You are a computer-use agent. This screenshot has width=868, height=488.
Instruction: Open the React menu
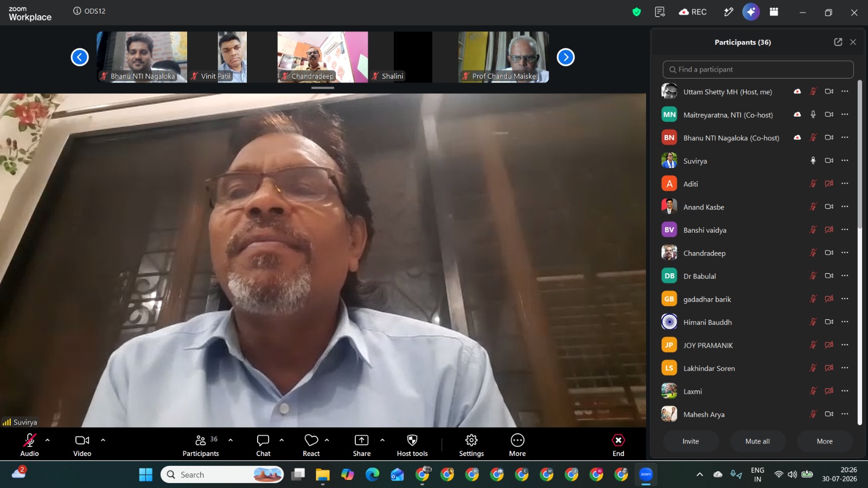311,445
